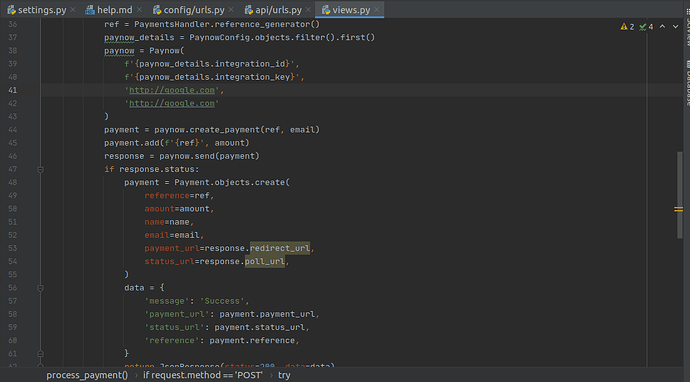Click the 'Success' string on line 57
The width and height of the screenshot is (690, 382).
[x=222, y=301]
